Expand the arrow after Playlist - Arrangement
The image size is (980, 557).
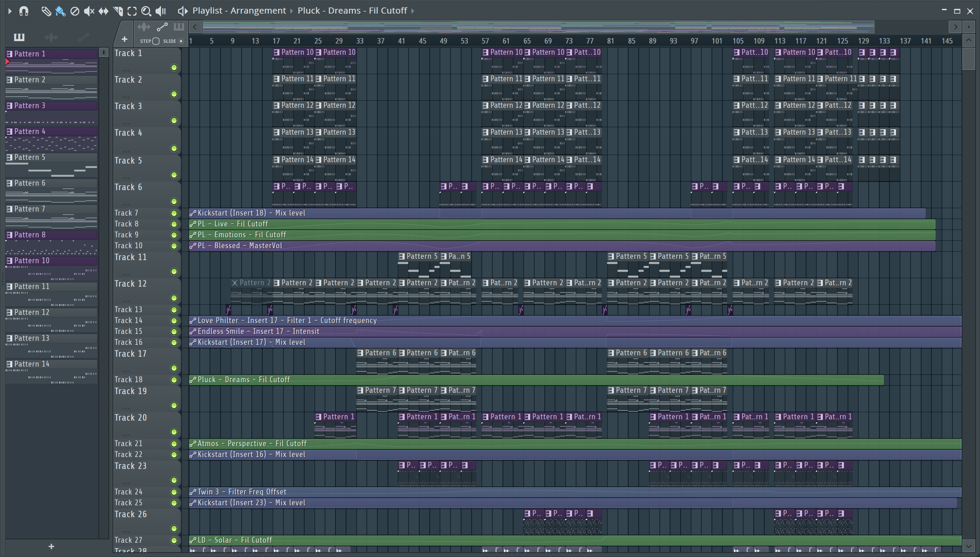click(x=292, y=11)
